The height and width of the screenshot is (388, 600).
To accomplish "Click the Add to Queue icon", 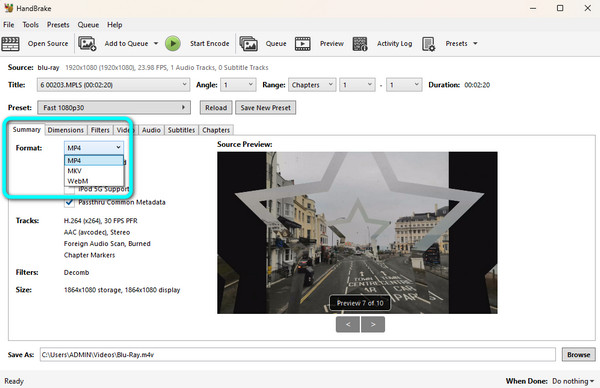I will tap(87, 44).
